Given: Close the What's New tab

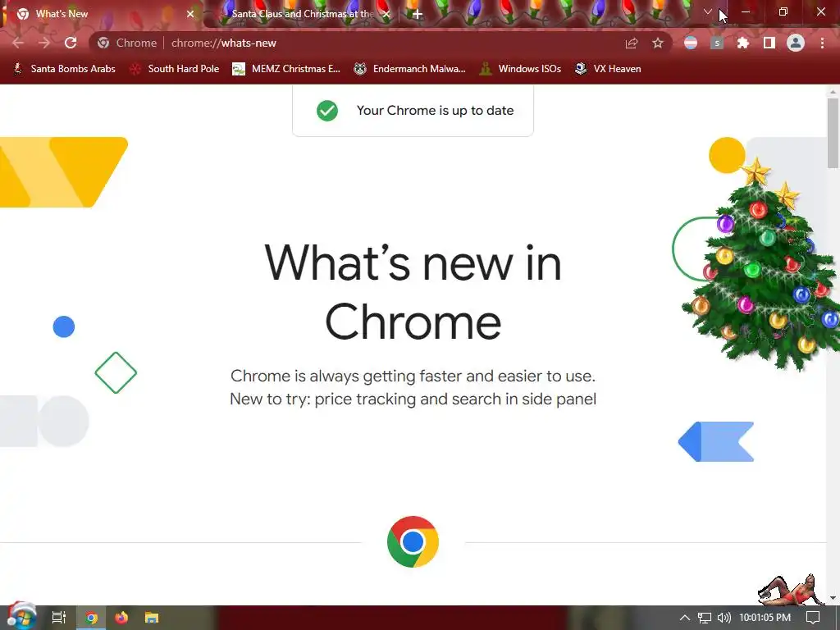Looking at the screenshot, I should [x=190, y=14].
